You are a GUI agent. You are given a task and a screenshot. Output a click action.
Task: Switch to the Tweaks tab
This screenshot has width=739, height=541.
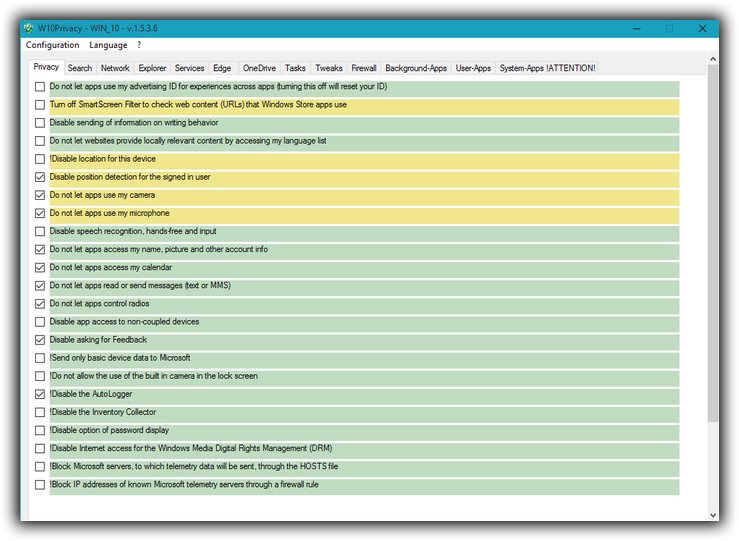click(328, 68)
